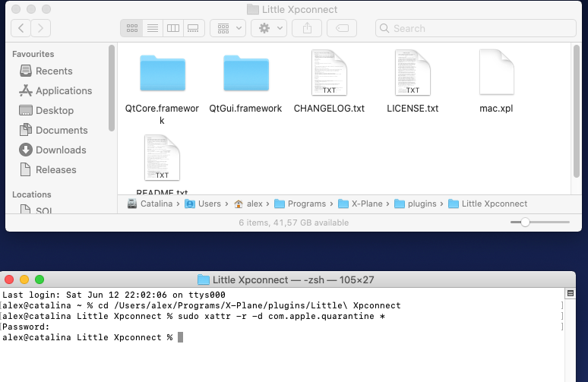Switch Finder to column view
This screenshot has height=382, width=588.
pos(173,28)
